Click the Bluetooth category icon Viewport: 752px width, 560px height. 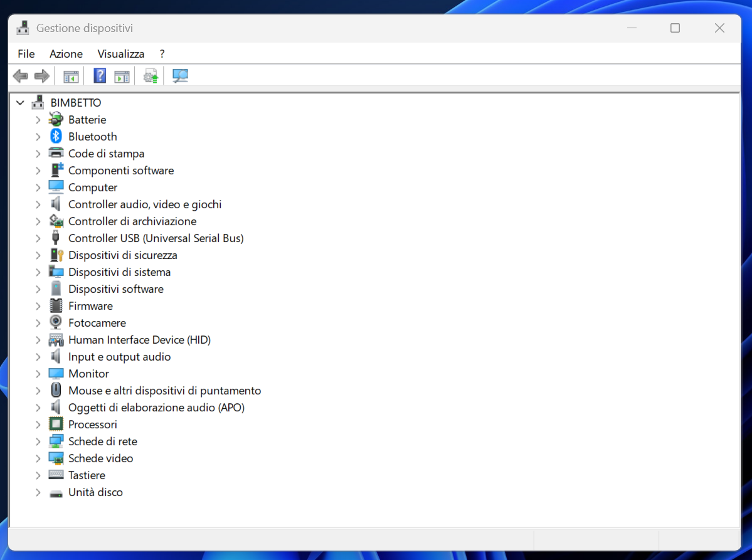pyautogui.click(x=56, y=136)
